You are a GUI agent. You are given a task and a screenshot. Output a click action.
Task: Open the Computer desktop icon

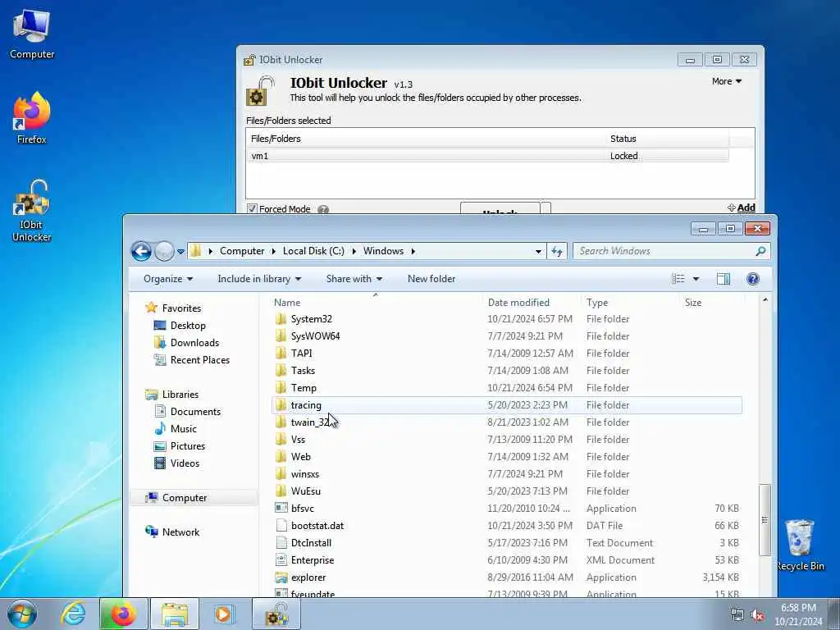click(x=32, y=34)
